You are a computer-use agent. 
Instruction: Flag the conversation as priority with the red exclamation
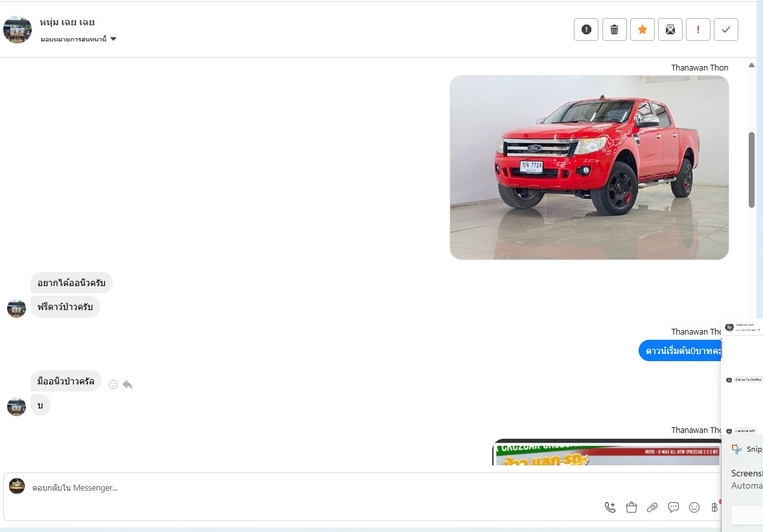698,30
